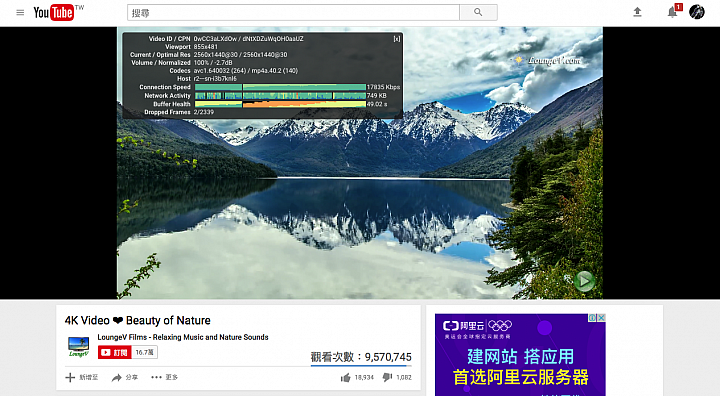
Task: Click the Dropped Frames value 2/2339
Action: (x=203, y=112)
